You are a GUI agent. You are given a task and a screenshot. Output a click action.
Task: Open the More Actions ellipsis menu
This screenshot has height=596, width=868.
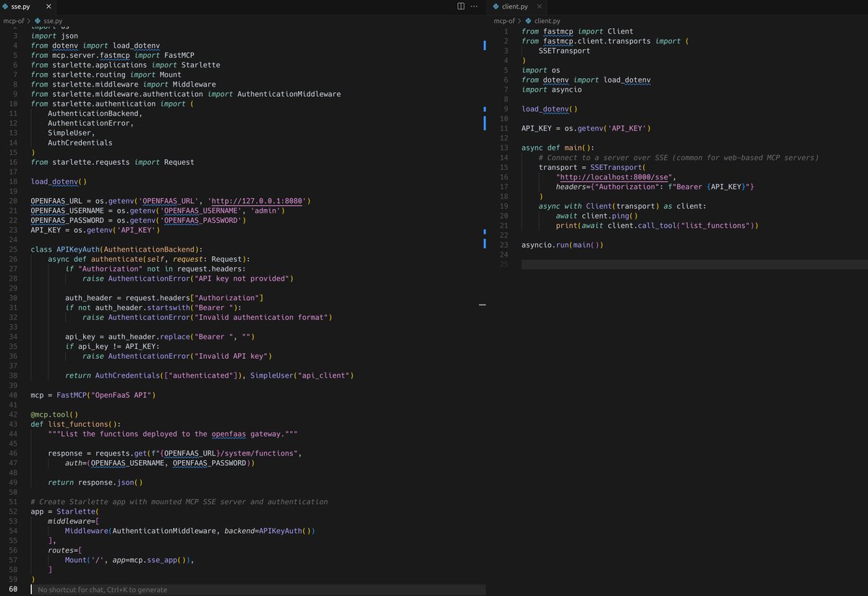pos(475,7)
